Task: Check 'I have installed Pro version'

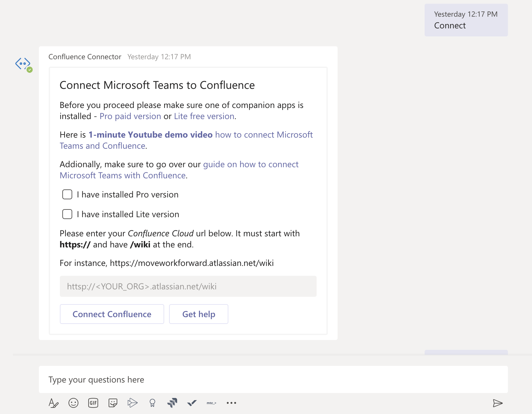Action: (67, 194)
